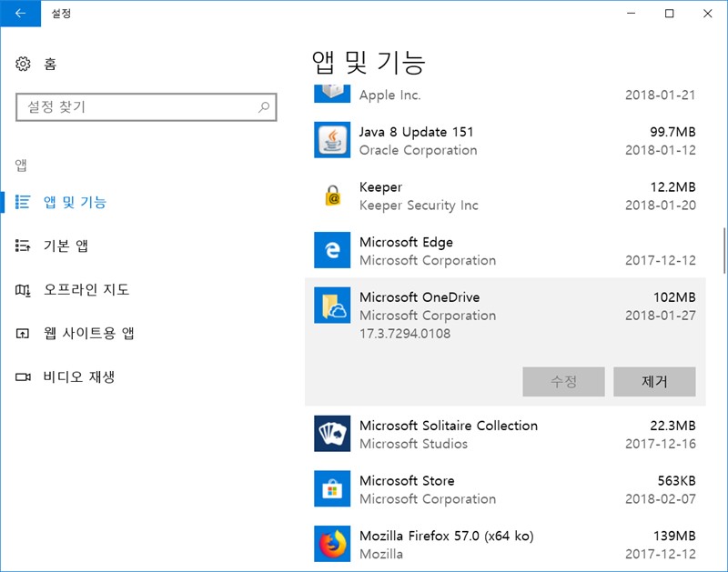Select the Microsoft Edge icon
This screenshot has height=572, width=728.
(x=332, y=250)
